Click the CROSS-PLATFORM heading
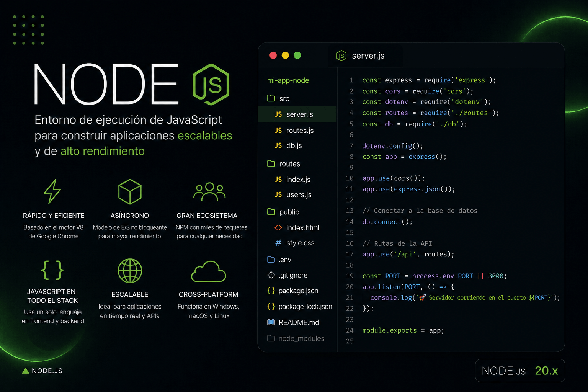The image size is (588, 392). [208, 294]
